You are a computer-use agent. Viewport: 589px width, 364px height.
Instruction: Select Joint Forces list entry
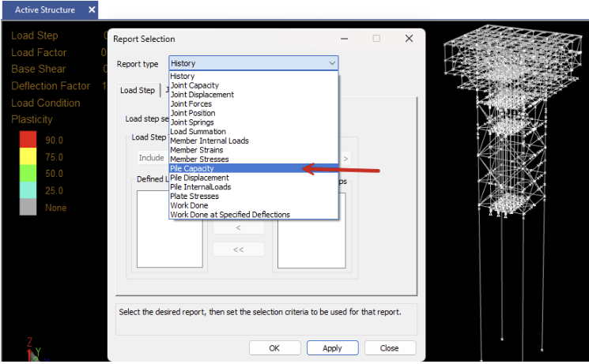[254, 104]
